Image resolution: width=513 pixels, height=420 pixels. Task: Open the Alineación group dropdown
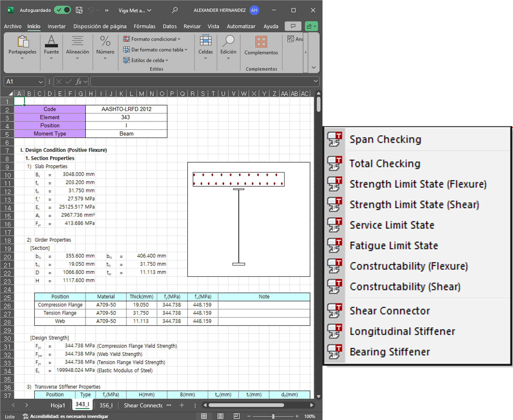click(78, 48)
